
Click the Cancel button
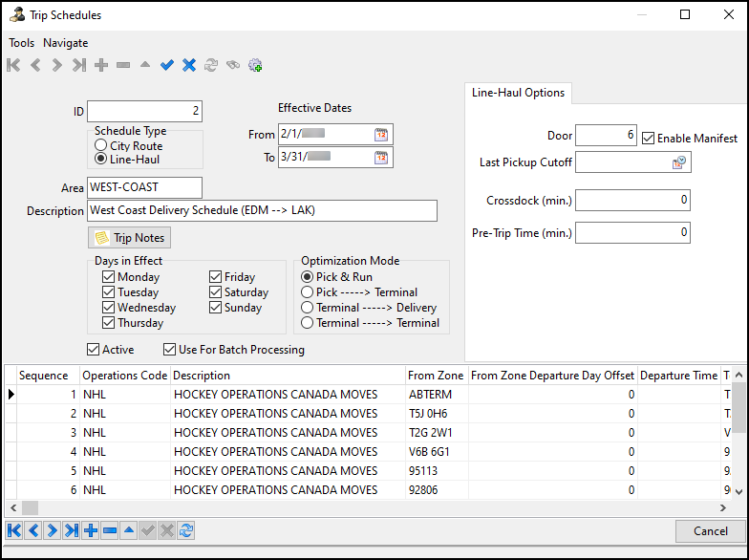pyautogui.click(x=710, y=530)
